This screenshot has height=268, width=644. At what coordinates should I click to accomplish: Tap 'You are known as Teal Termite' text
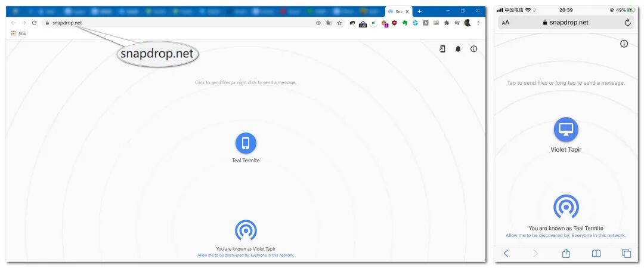566,228
